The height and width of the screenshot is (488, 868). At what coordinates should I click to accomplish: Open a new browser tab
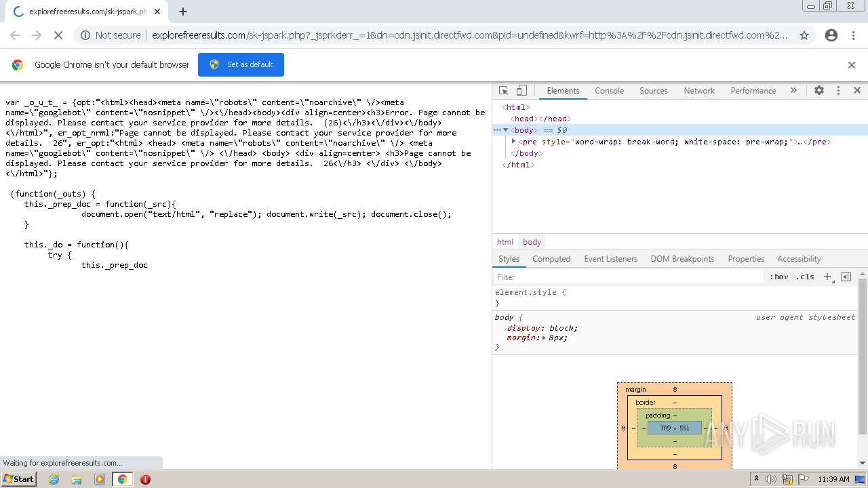point(183,12)
